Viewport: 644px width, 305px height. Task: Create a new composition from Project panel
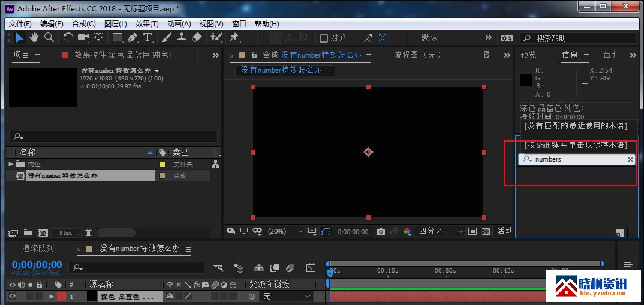[43, 233]
